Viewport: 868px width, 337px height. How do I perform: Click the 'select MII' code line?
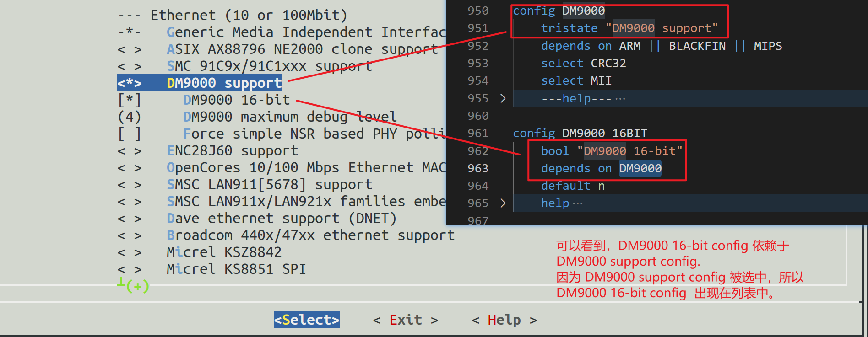pyautogui.click(x=576, y=81)
